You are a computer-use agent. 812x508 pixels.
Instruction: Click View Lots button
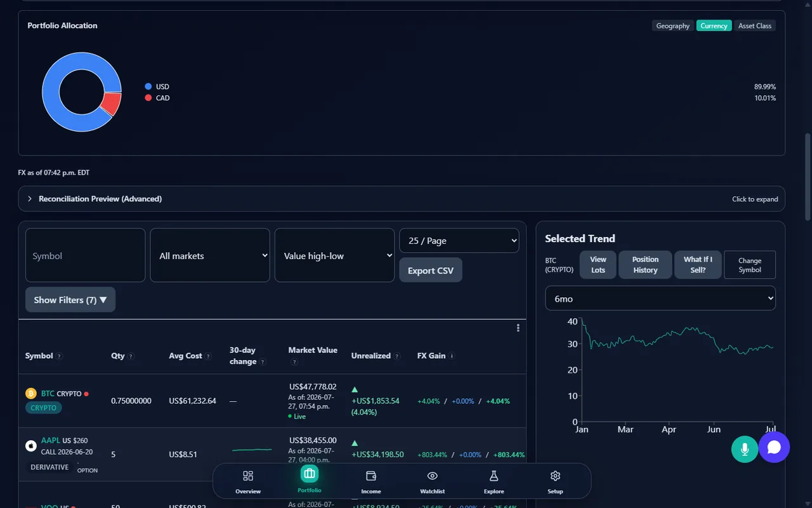coord(598,265)
